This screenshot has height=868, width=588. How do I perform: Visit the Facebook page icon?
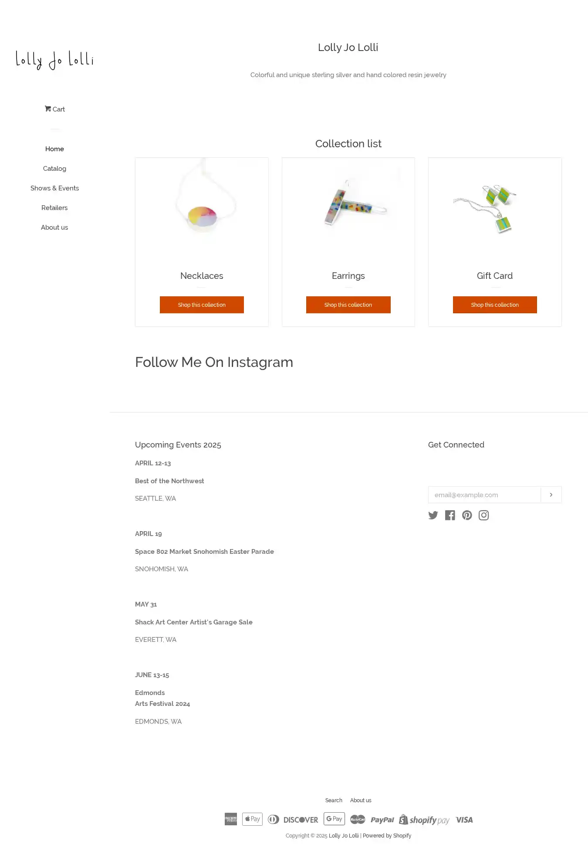[450, 515]
